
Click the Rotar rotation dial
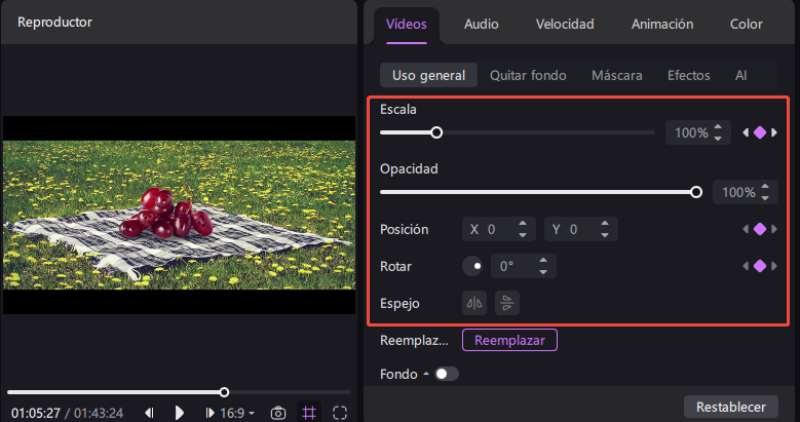[472, 267]
